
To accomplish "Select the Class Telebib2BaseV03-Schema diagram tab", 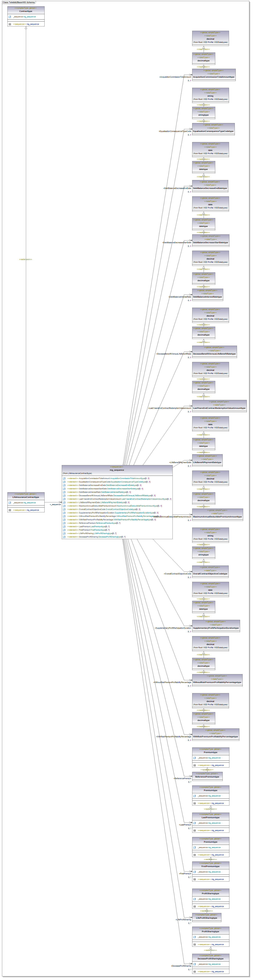I will point(19,2).
